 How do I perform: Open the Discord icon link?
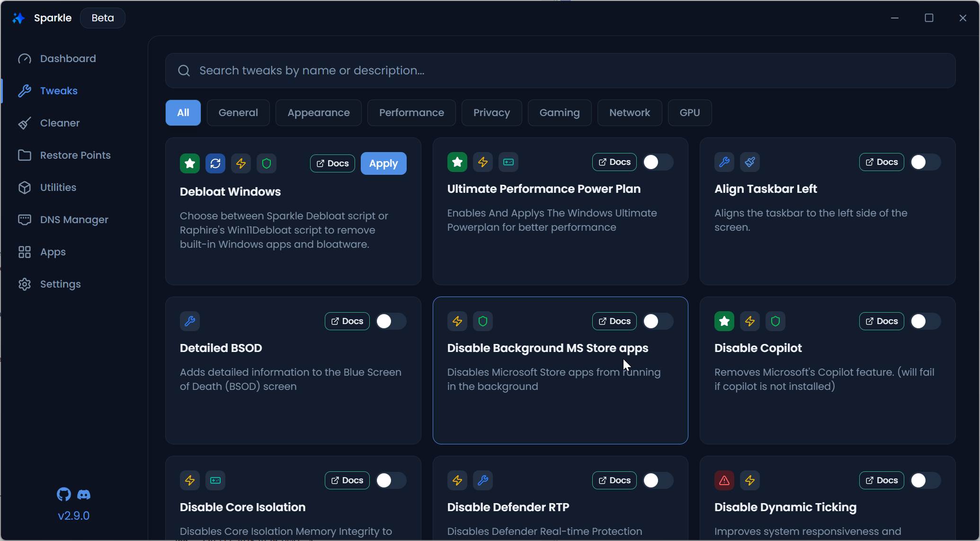84,495
